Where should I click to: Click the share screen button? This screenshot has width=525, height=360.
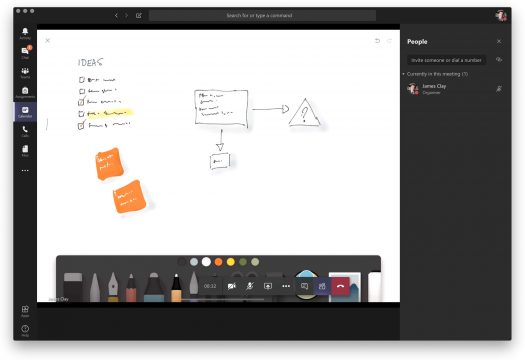(268, 286)
